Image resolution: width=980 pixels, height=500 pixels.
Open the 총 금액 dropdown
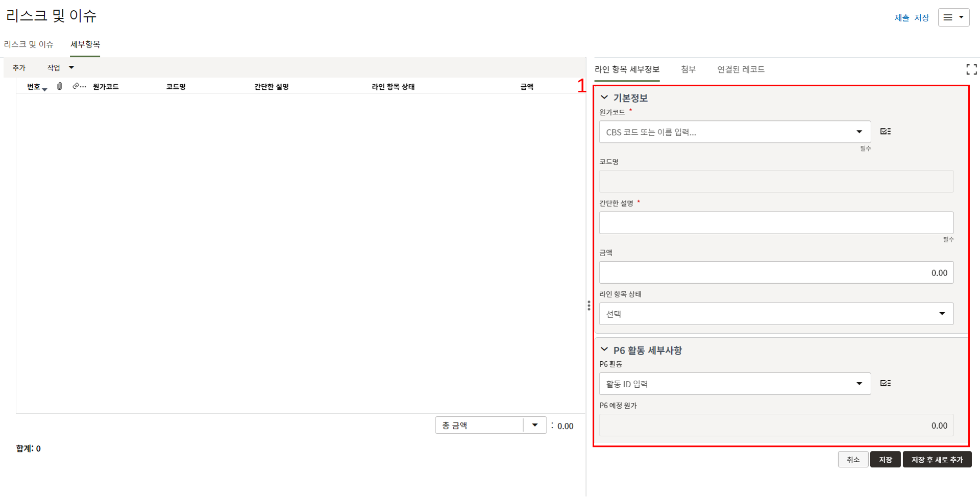(x=534, y=425)
